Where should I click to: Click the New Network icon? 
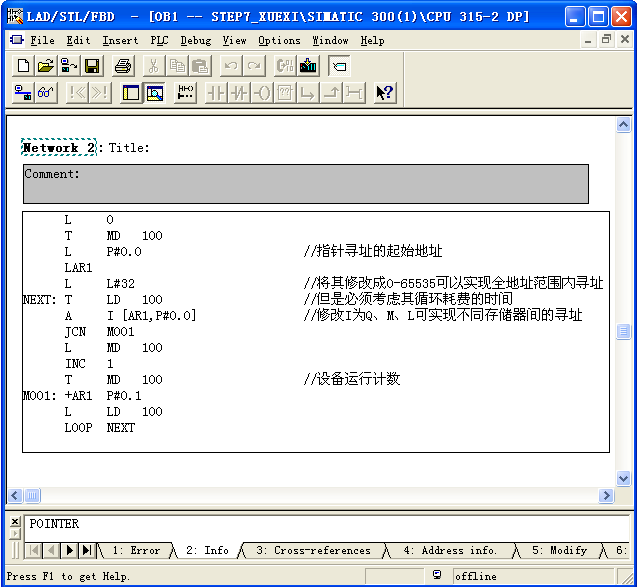pyautogui.click(x=185, y=93)
